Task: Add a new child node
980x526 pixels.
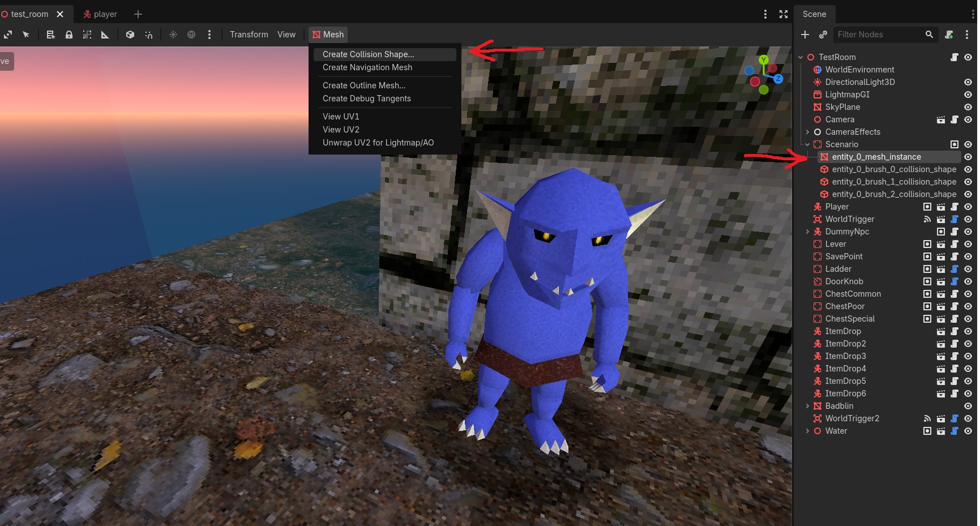Action: coord(805,35)
